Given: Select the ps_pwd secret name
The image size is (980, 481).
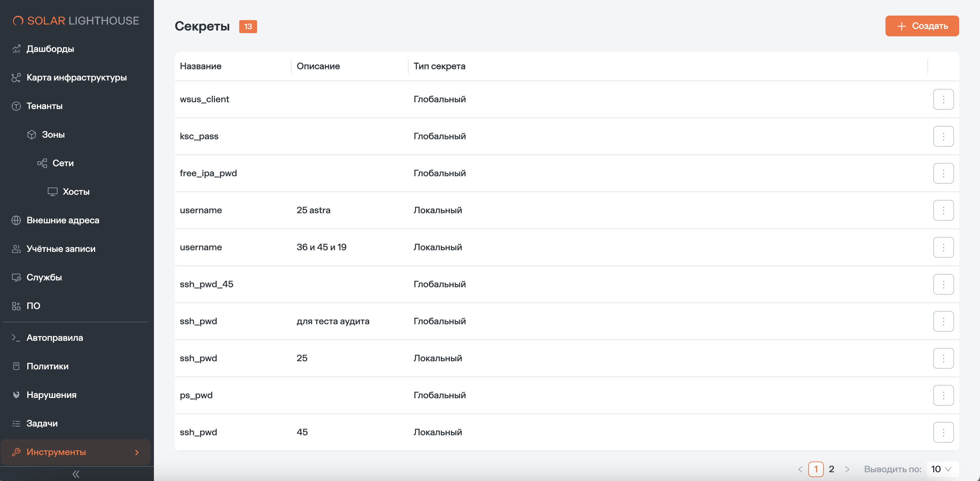Looking at the screenshot, I should pos(196,395).
